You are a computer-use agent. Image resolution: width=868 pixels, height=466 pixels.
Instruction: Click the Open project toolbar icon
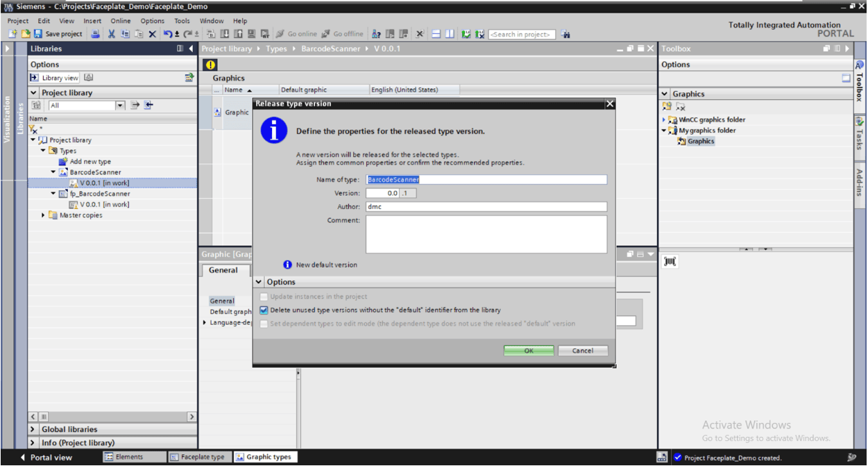[25, 34]
